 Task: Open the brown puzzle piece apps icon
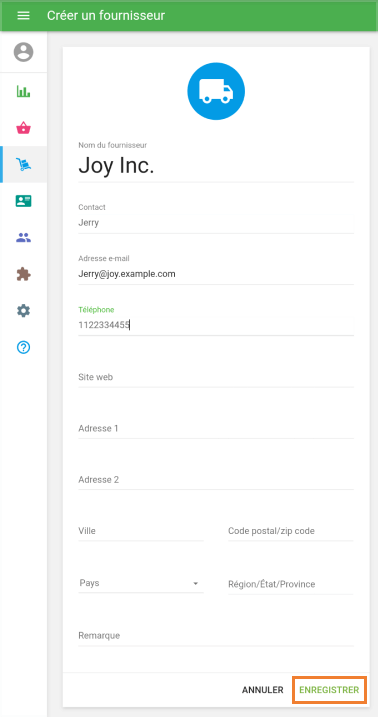pos(23,274)
